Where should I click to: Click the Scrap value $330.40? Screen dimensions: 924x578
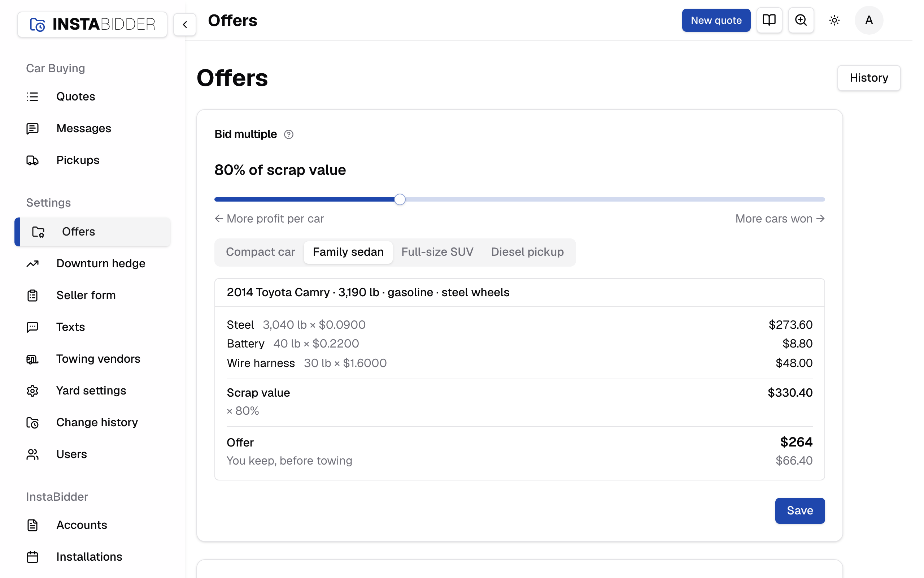(790, 393)
